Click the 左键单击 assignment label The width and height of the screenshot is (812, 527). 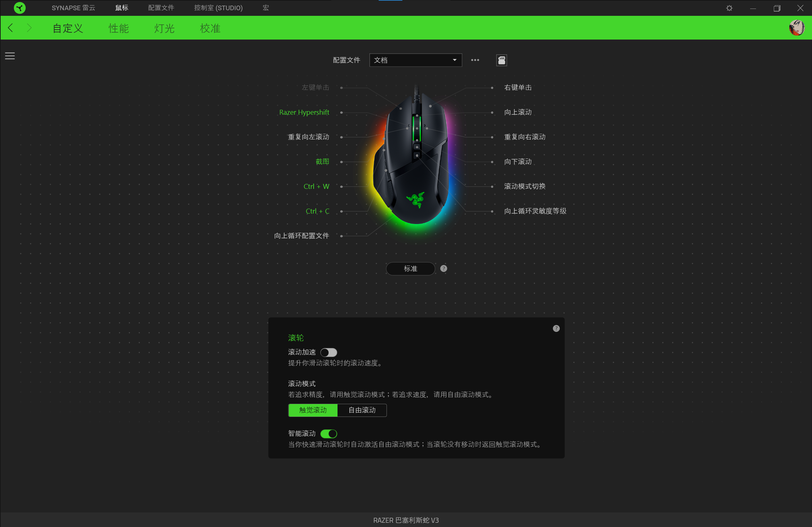315,87
